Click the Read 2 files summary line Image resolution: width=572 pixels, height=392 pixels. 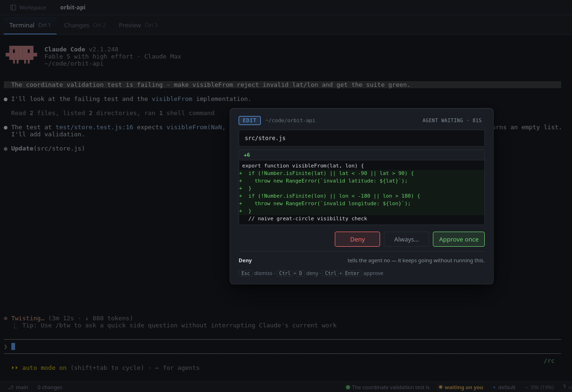(x=113, y=113)
